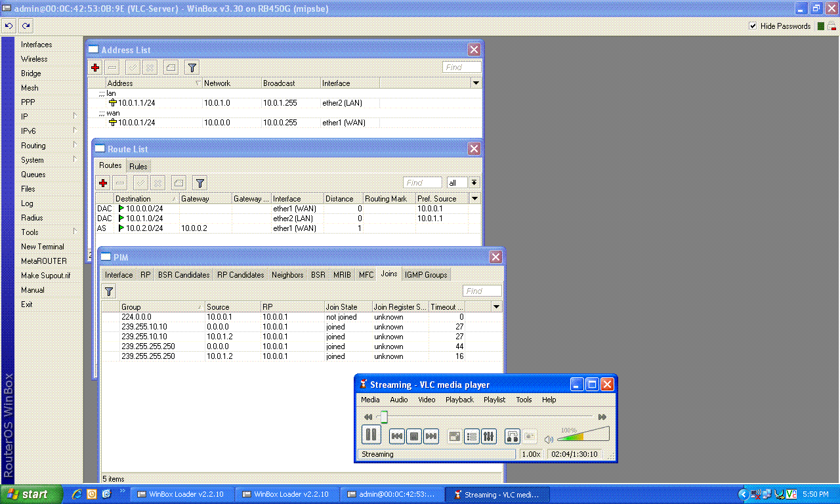Open the column dropdown in PIM Joins
This screenshot has width=840, height=504.
[497, 306]
